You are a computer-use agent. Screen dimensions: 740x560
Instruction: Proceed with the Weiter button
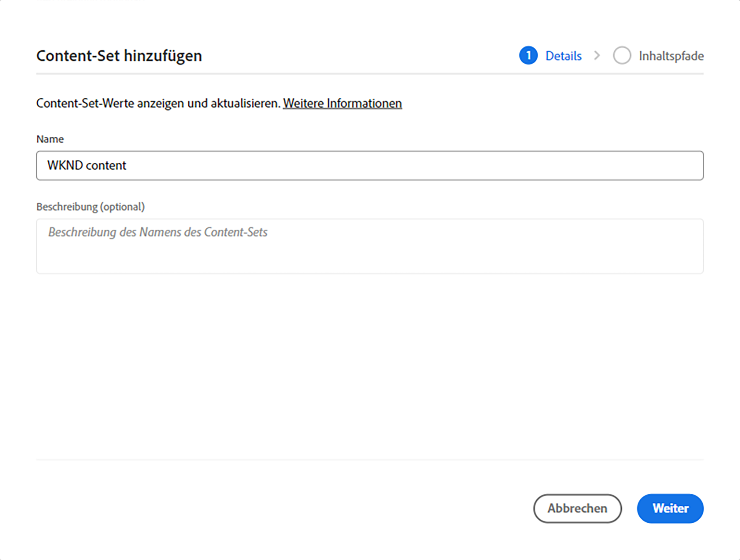tap(670, 509)
